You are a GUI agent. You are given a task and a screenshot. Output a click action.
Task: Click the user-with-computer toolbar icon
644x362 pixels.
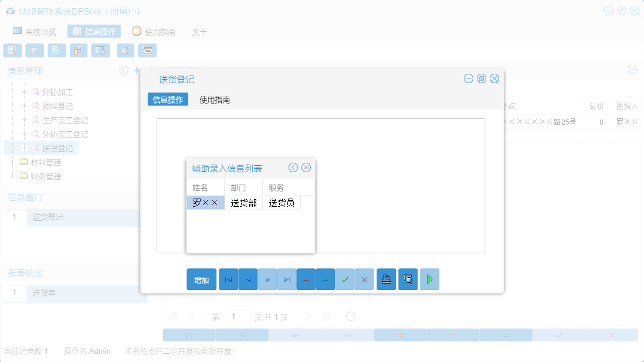point(79,50)
